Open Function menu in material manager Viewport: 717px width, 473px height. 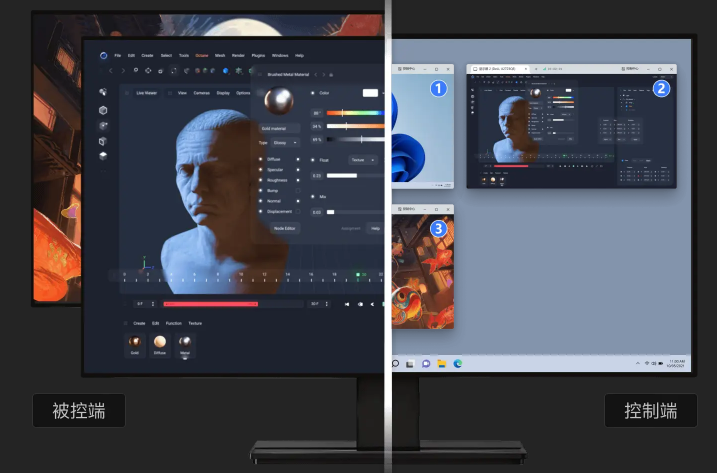pyautogui.click(x=174, y=323)
